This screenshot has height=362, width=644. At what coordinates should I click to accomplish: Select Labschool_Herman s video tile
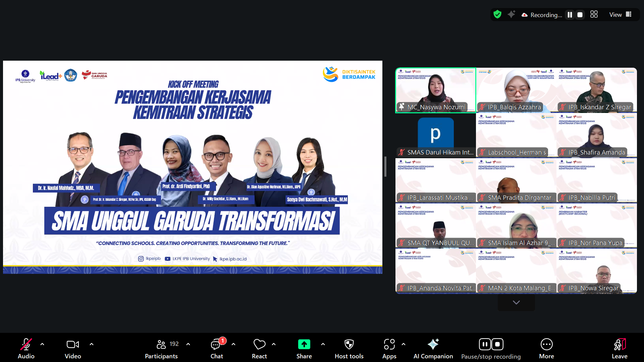point(516,136)
